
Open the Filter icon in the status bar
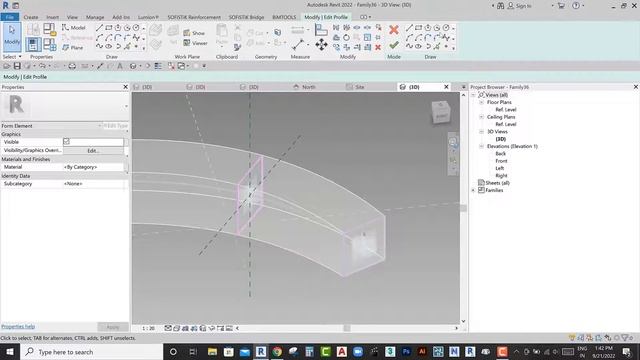point(625,338)
